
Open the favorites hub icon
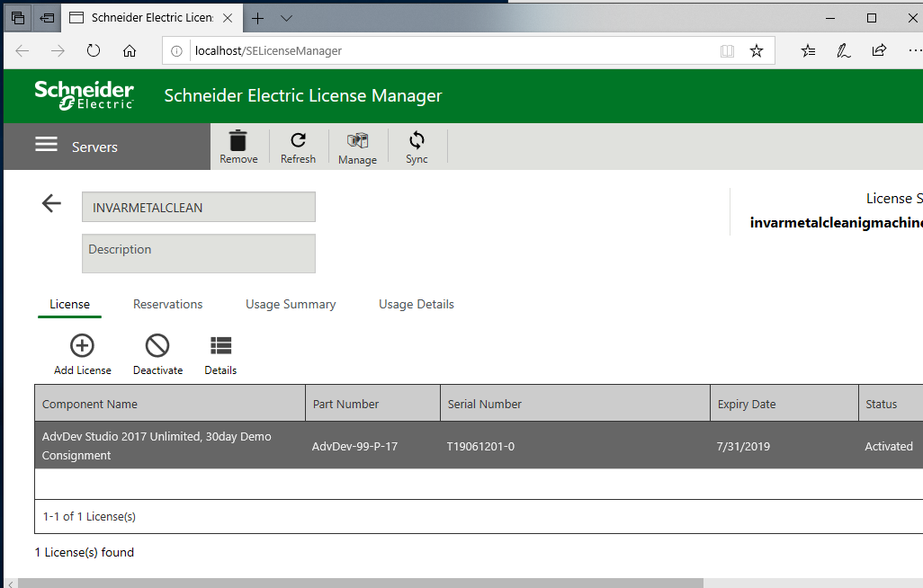(808, 51)
